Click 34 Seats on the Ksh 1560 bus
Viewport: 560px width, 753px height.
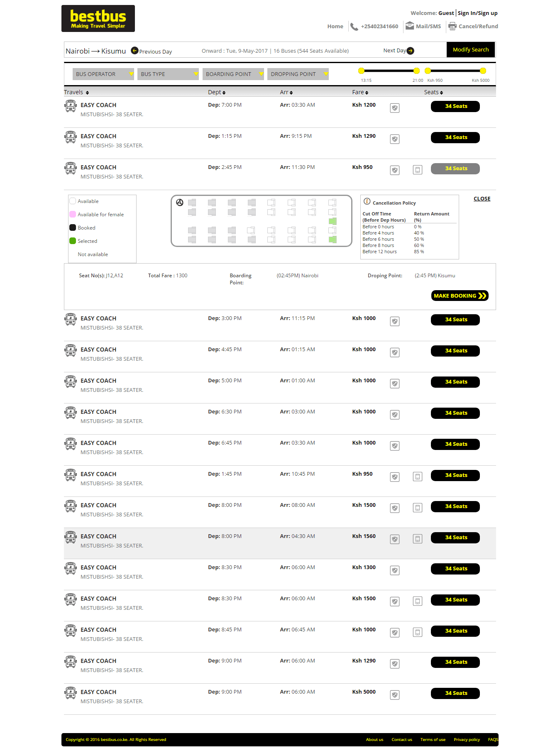pos(455,538)
